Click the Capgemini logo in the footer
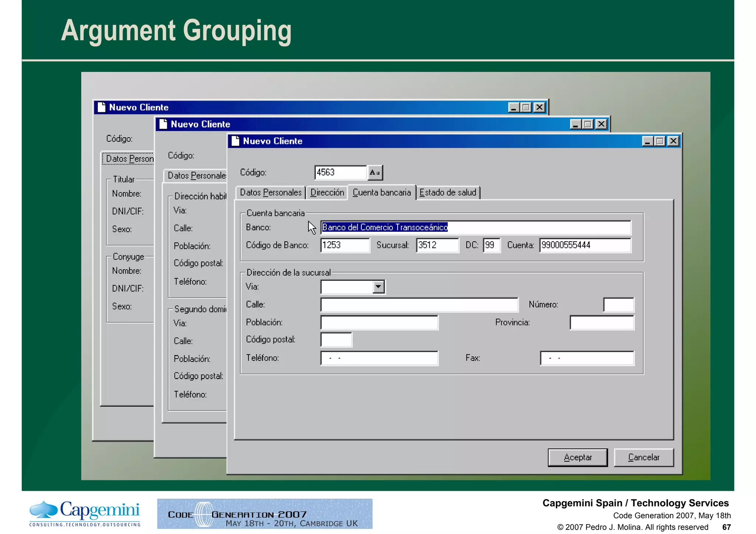This screenshot has height=534, width=756. coord(85,513)
